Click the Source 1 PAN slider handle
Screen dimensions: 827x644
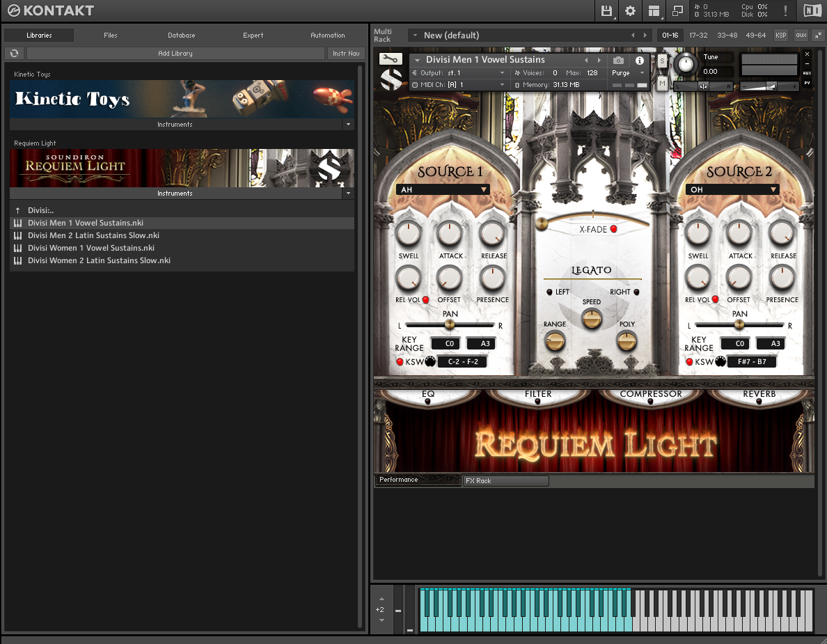(x=450, y=325)
